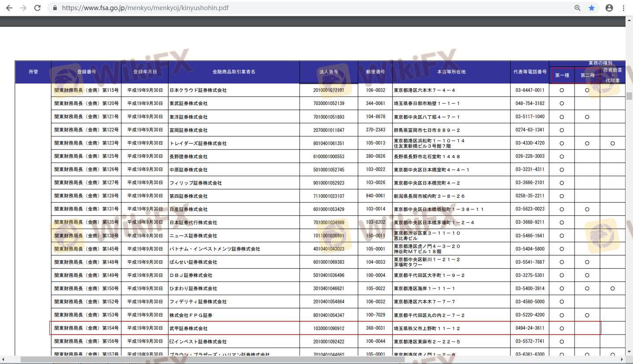This screenshot has width=633, height=364.
Task: Click registration number 第128号 cell
Action: [x=86, y=196]
